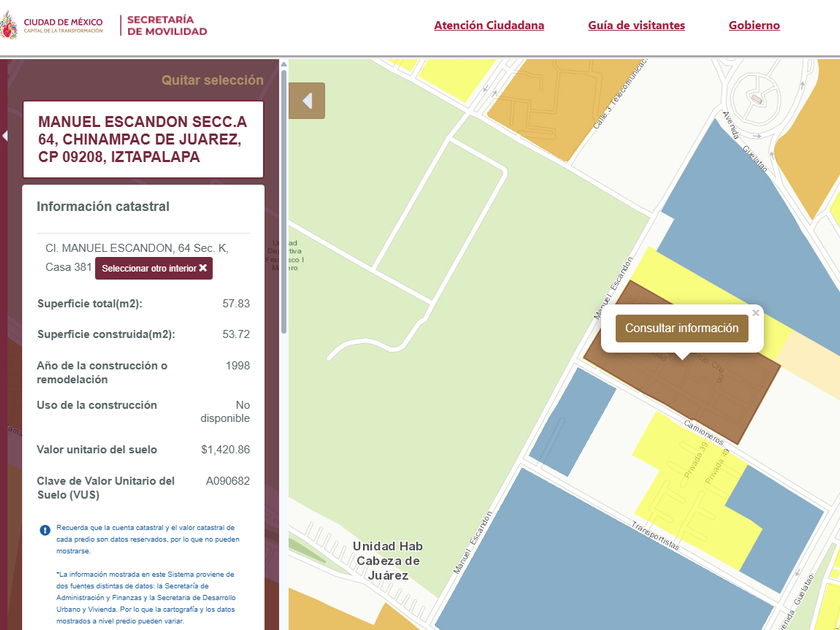Click the construction year 1998
This screenshot has width=840, height=630.
point(237,366)
